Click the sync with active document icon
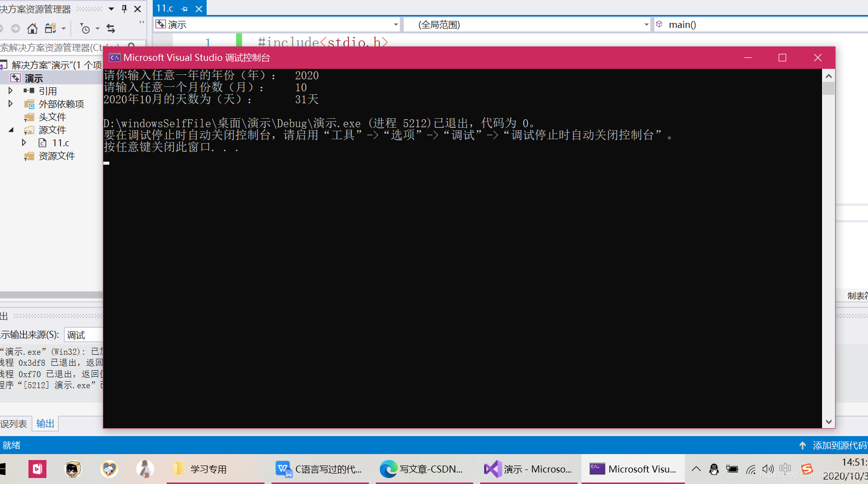 point(111,28)
